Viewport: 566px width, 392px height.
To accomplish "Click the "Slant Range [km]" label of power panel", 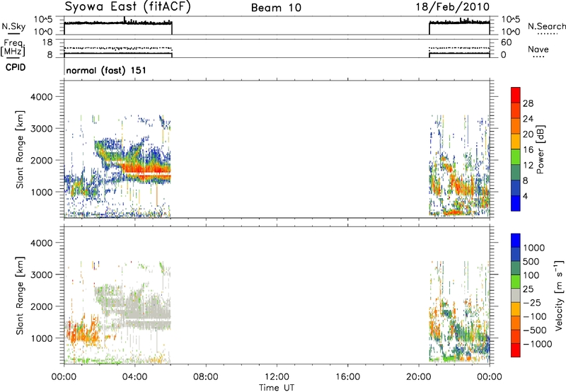I will [x=20, y=149].
